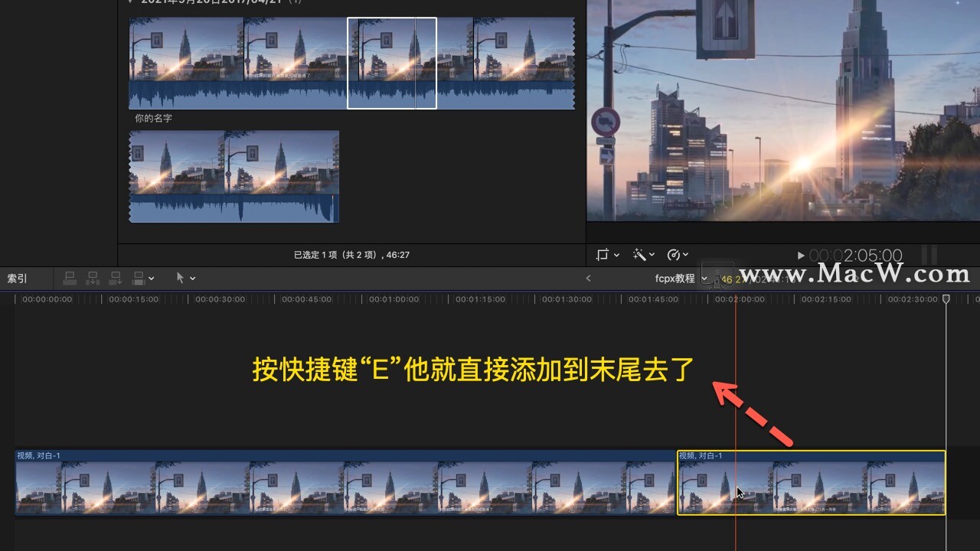
Task: Click the play button below the viewer
Action: [801, 256]
